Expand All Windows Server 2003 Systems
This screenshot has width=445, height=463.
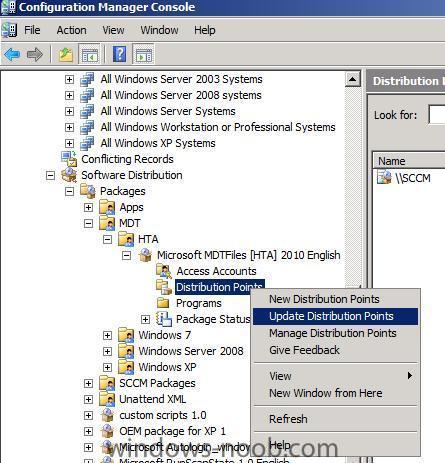[69, 79]
